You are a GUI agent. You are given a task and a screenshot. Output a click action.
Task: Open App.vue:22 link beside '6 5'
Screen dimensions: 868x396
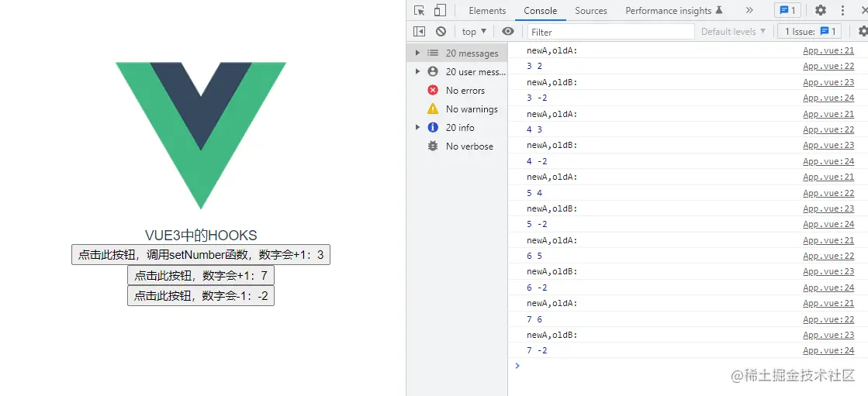coord(828,256)
